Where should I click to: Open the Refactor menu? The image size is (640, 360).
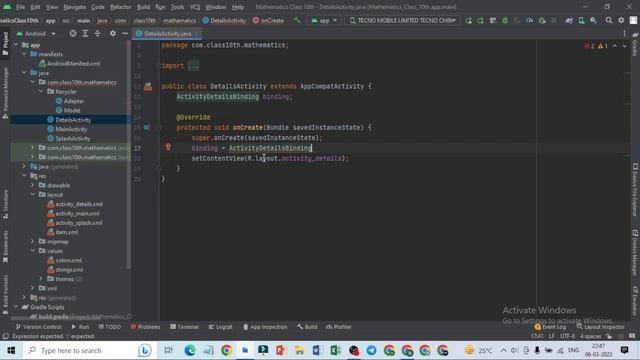pos(121,7)
